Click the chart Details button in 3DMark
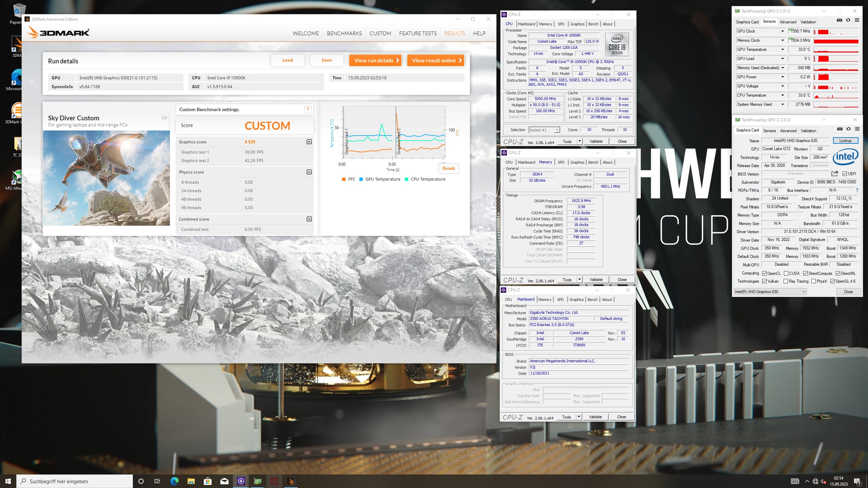Image resolution: width=868 pixels, height=488 pixels. (449, 168)
